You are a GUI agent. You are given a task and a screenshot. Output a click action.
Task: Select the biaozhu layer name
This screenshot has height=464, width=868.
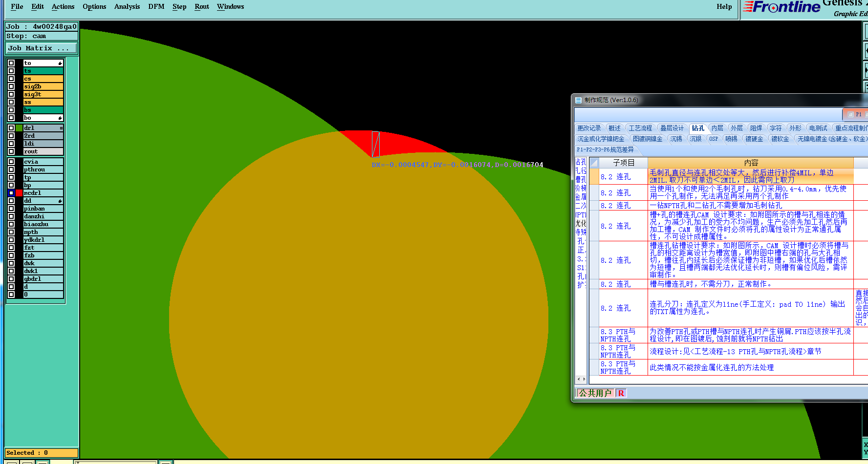click(x=43, y=224)
